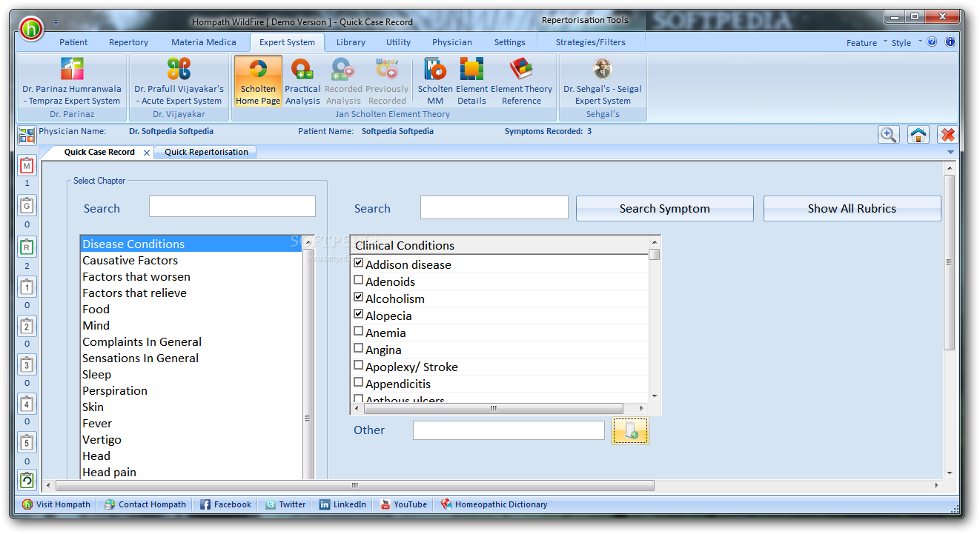The width and height of the screenshot is (980, 534).
Task: Check Angina checkbox
Action: pyautogui.click(x=359, y=348)
